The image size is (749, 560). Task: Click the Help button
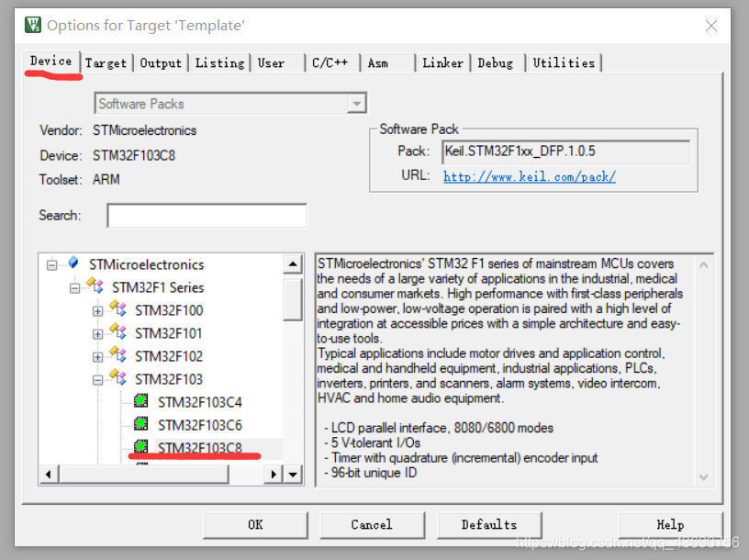670,524
